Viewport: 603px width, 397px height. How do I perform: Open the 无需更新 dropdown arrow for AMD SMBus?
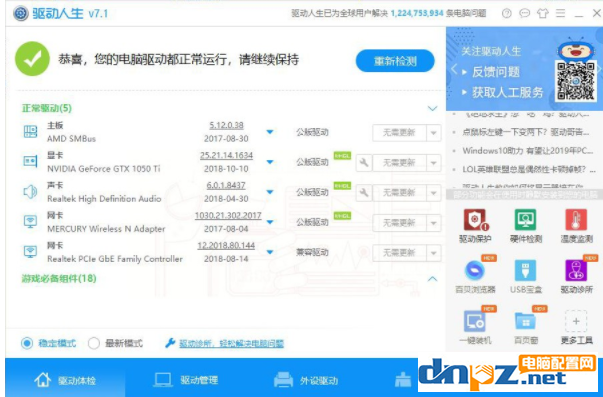(434, 133)
